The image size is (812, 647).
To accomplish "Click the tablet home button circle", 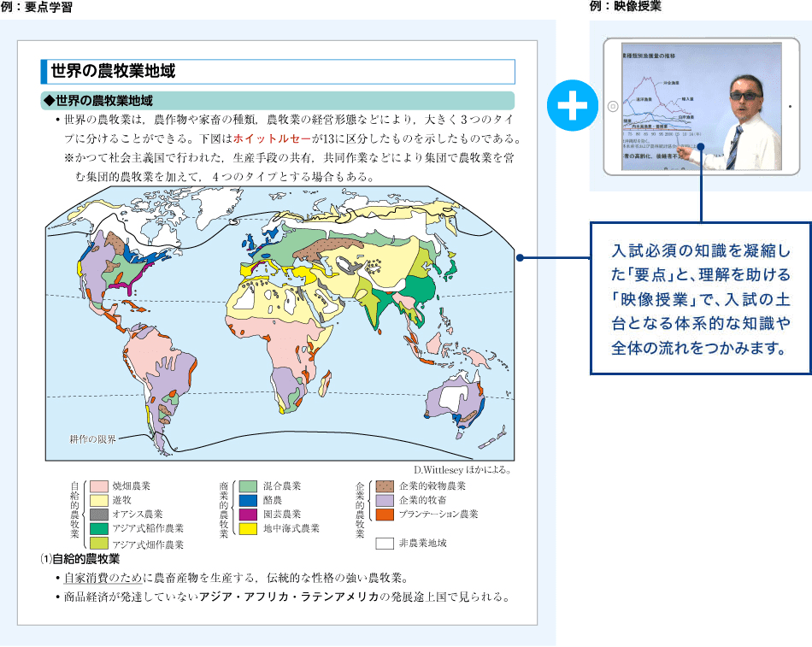I will tap(613, 106).
